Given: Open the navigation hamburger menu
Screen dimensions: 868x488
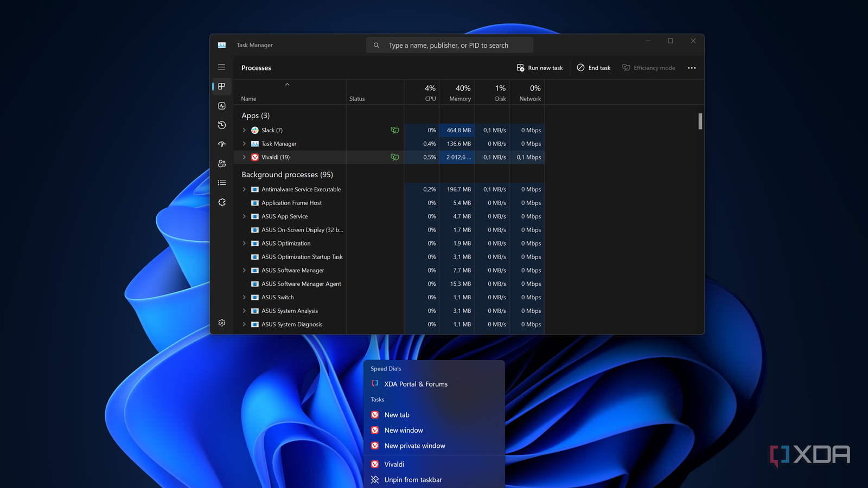Looking at the screenshot, I should click(221, 67).
